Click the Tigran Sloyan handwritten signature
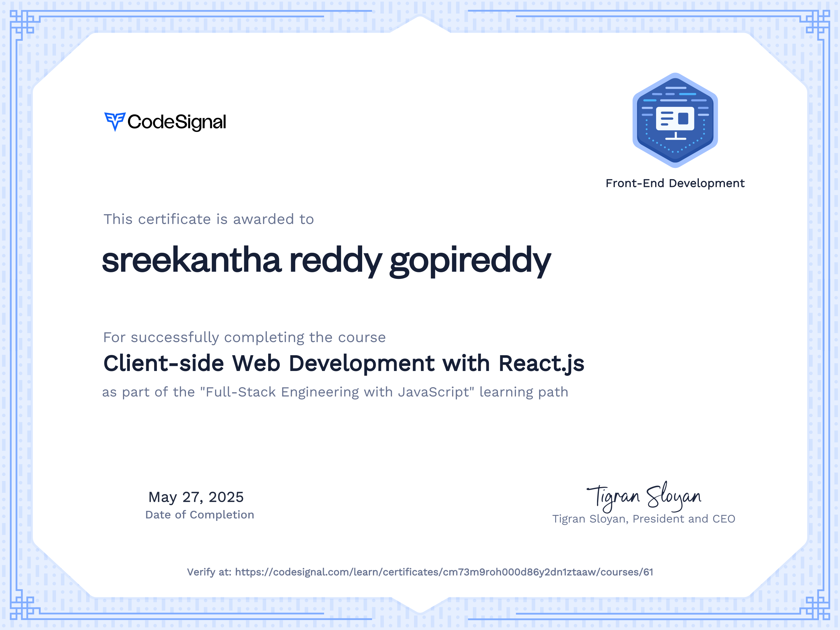The image size is (840, 630). coord(644,496)
